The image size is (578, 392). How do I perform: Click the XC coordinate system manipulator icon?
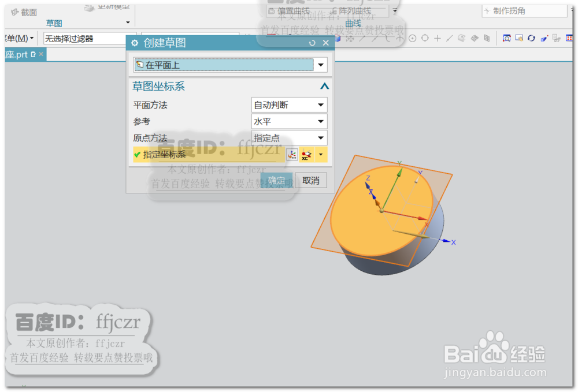click(x=306, y=154)
